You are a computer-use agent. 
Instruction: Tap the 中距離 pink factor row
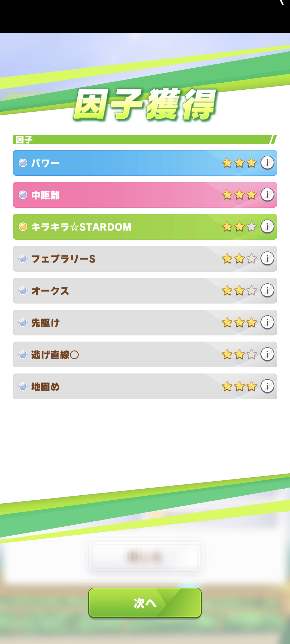(x=145, y=195)
